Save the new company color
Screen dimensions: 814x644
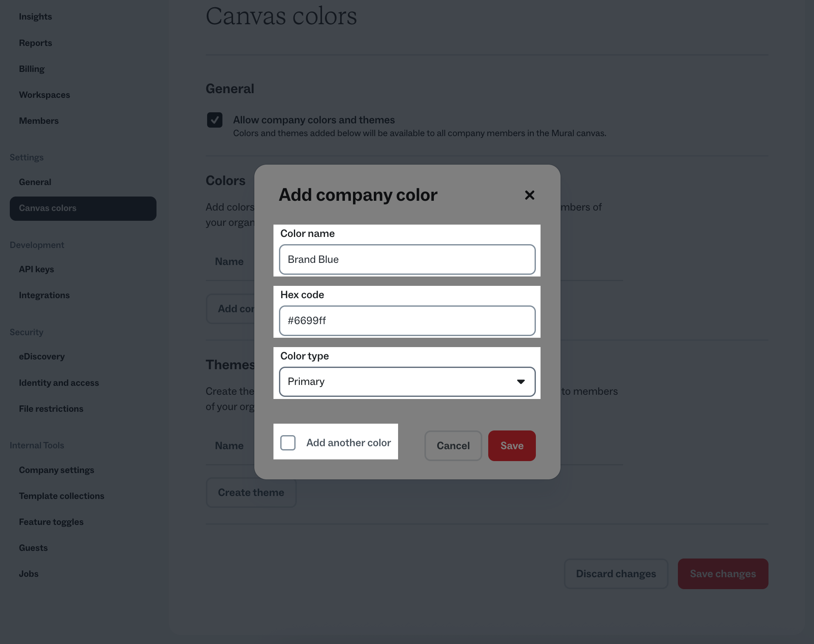click(x=512, y=446)
